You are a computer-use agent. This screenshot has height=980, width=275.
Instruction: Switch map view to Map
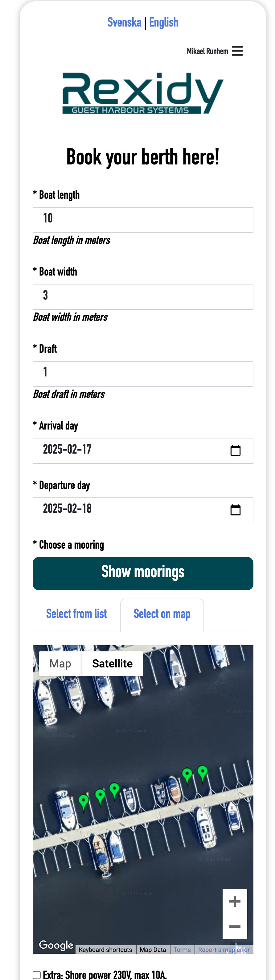60,663
